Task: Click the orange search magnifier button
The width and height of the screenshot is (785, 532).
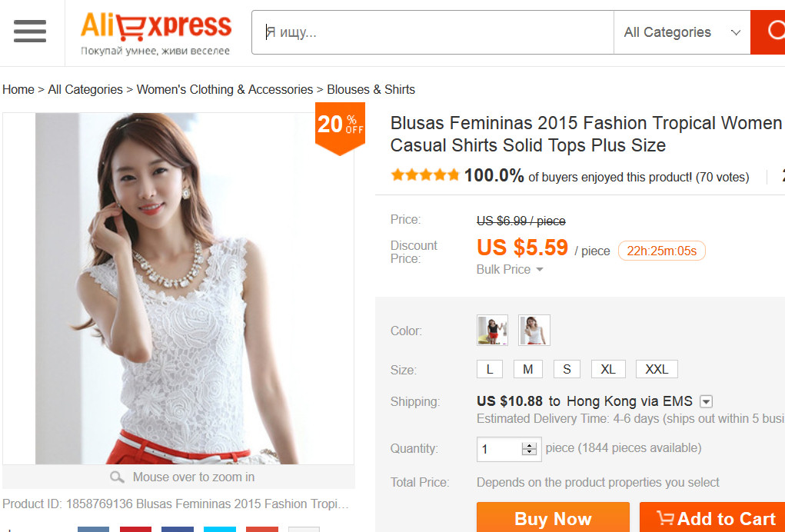Action: 771,32
